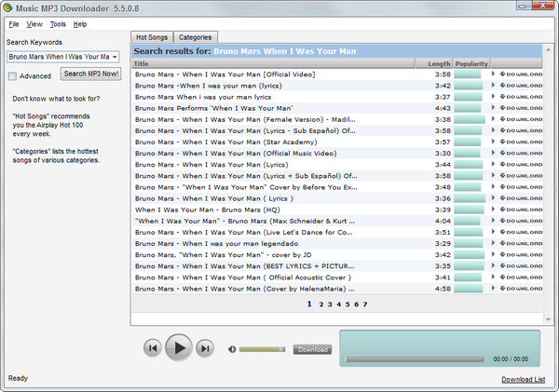Download the 'Star Academy' version
Viewport: 559px width, 392px height.
click(x=521, y=142)
